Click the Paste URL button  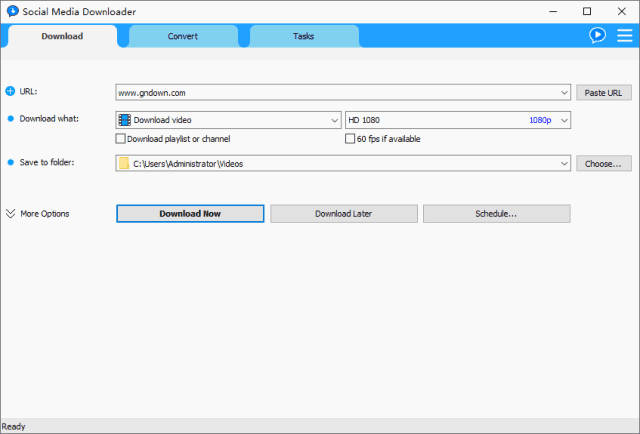click(x=603, y=93)
